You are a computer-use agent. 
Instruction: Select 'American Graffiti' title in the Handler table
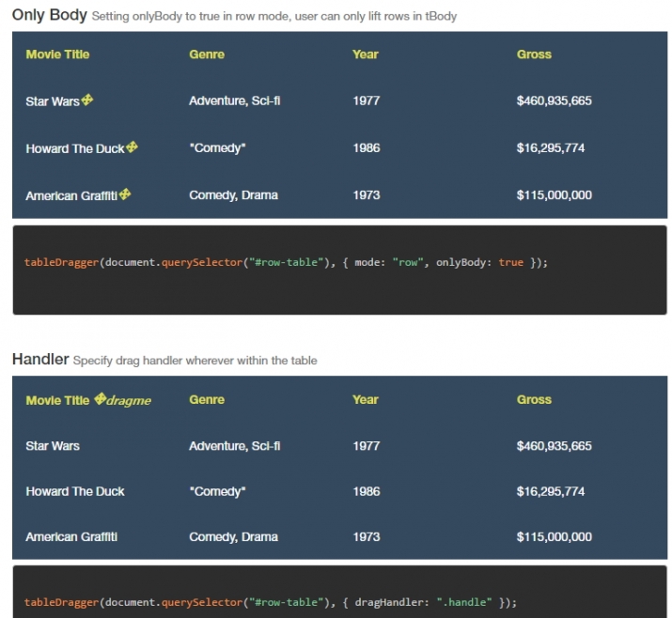point(71,536)
